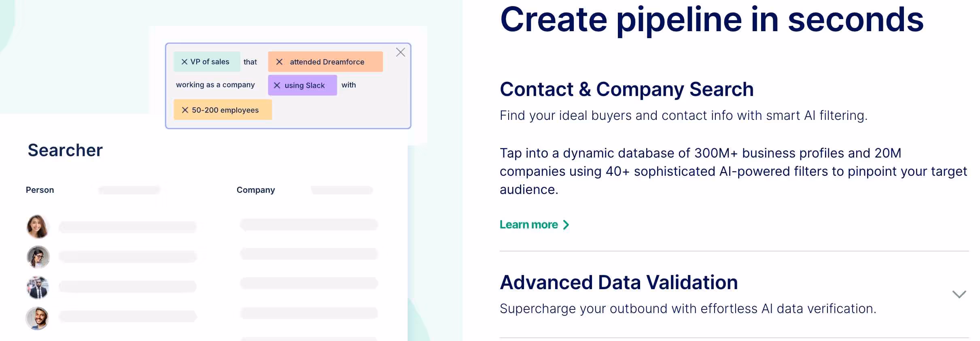The image size is (980, 341).
Task: Open the Learn more link
Action: point(528,224)
